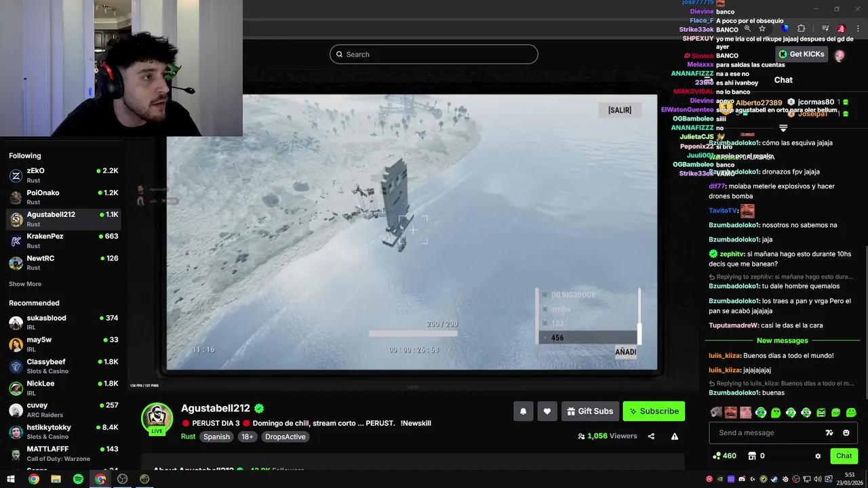This screenshot has width=868, height=488.
Task: Open the share icon next to viewer count
Action: [651, 436]
